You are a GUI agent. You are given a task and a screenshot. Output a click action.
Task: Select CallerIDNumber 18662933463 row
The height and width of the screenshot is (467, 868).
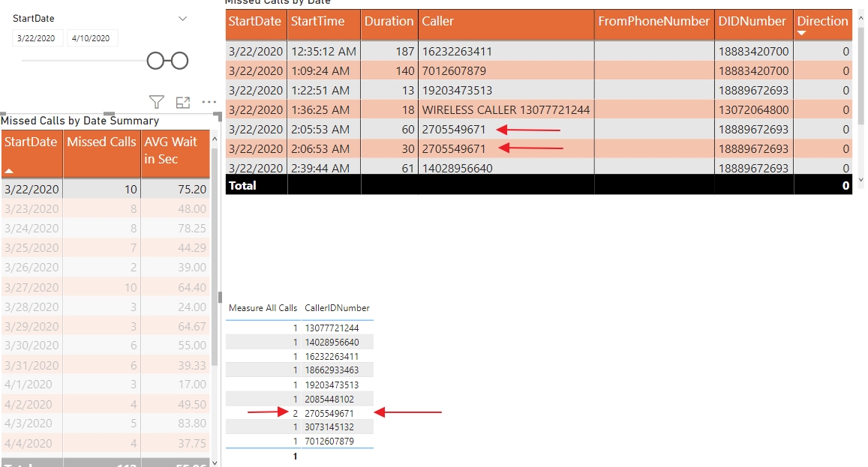click(x=299, y=370)
